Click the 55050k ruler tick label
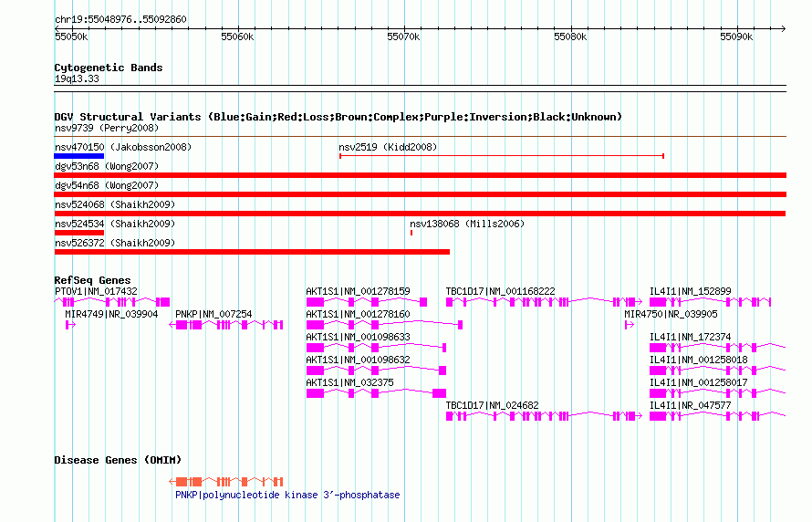The height and width of the screenshot is (522, 812). coord(71,37)
